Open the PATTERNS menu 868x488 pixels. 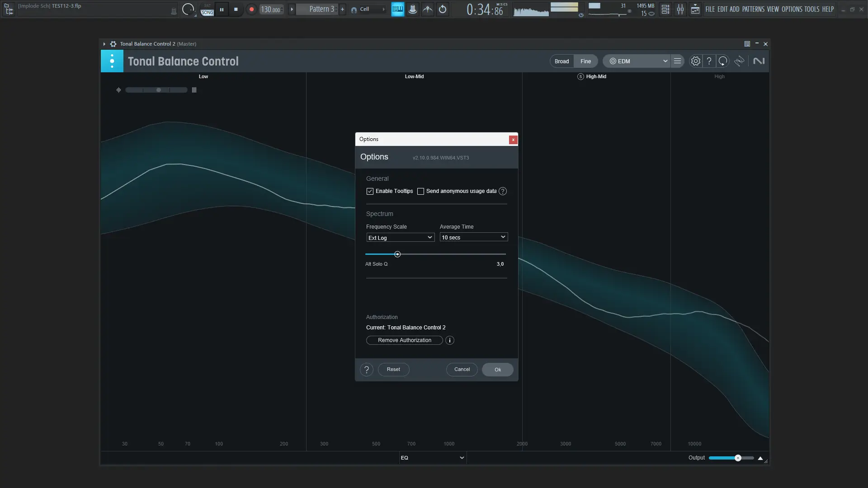click(x=753, y=9)
